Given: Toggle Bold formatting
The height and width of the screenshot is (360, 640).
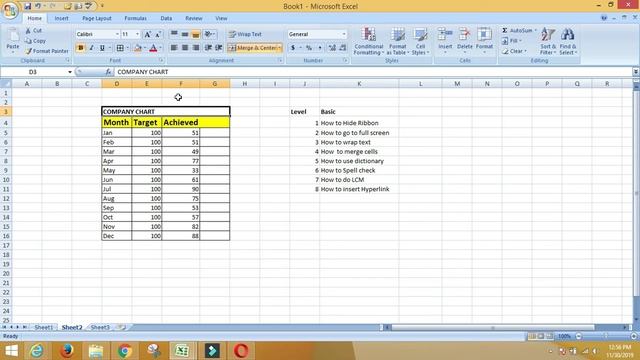Looking at the screenshot, I should click(80, 48).
